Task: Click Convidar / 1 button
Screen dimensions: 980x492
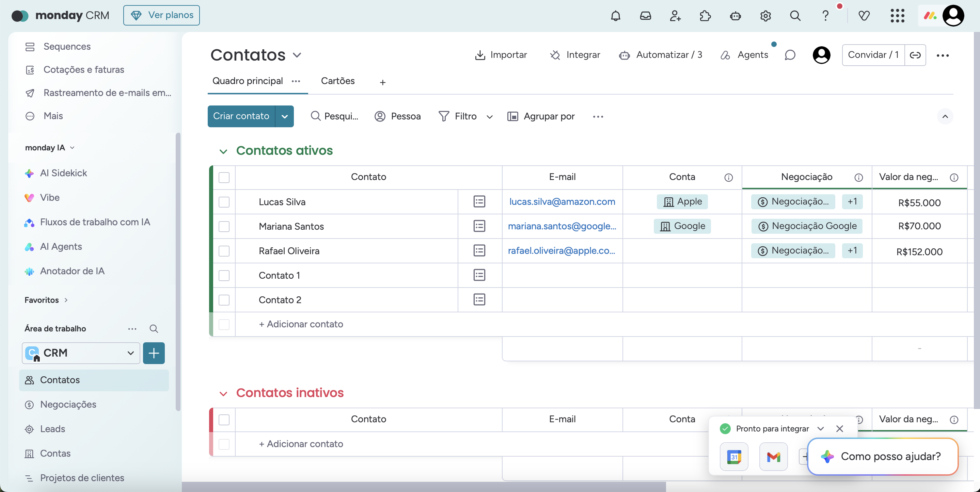Action: pos(873,55)
